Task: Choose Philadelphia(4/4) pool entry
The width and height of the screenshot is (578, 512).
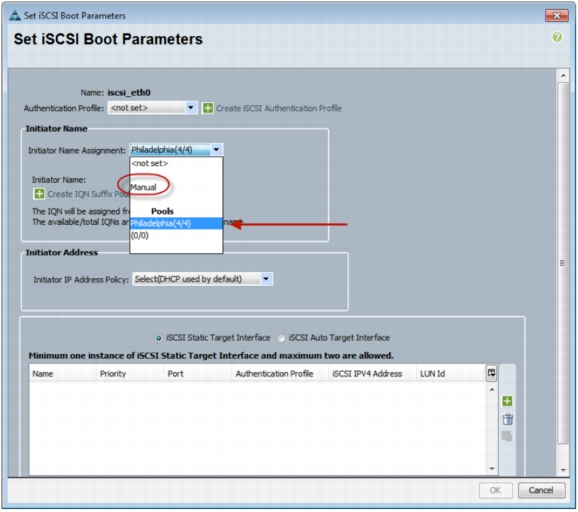Action: pyautogui.click(x=176, y=223)
